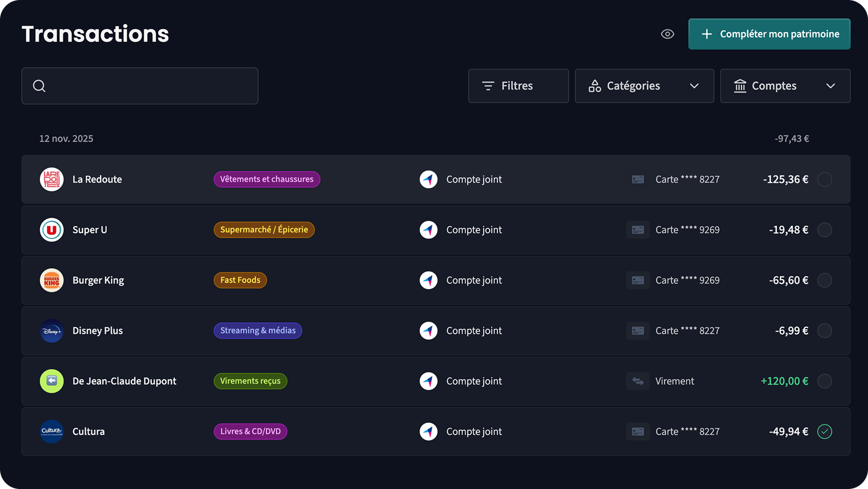This screenshot has width=868, height=489.
Task: Check the La Redoute transaction circle
Action: [824, 179]
